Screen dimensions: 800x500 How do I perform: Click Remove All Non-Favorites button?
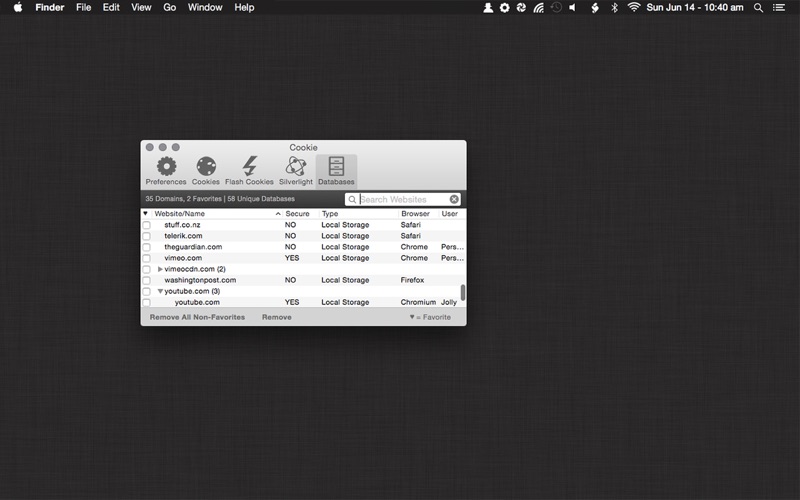click(x=197, y=317)
